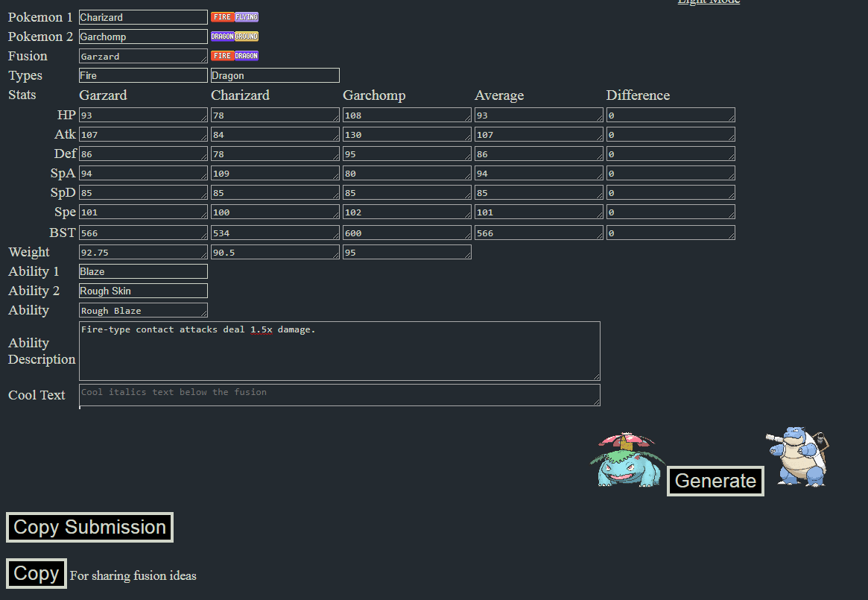Click the Charizard SpA field showing 109
This screenshot has height=600, width=868.
click(275, 173)
